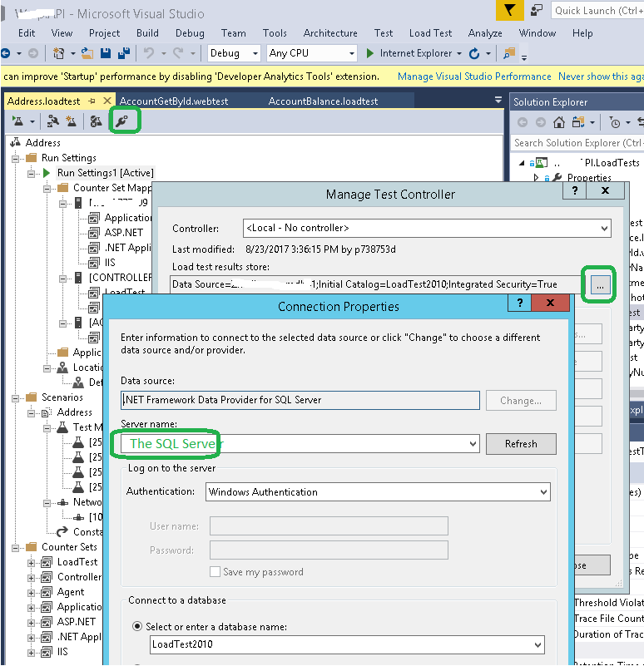Select the IIS item under Counter Sets
Viewport: 644px width, 666px height.
(62, 652)
